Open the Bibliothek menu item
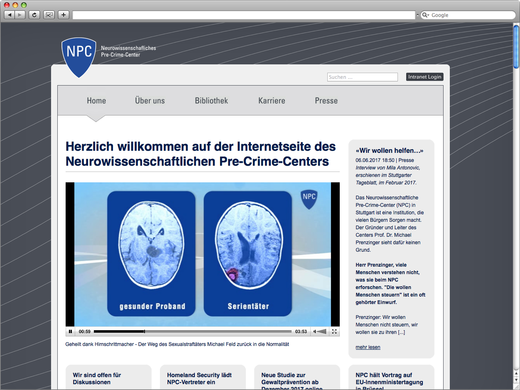Screen dimensions: 520x390 (211, 101)
